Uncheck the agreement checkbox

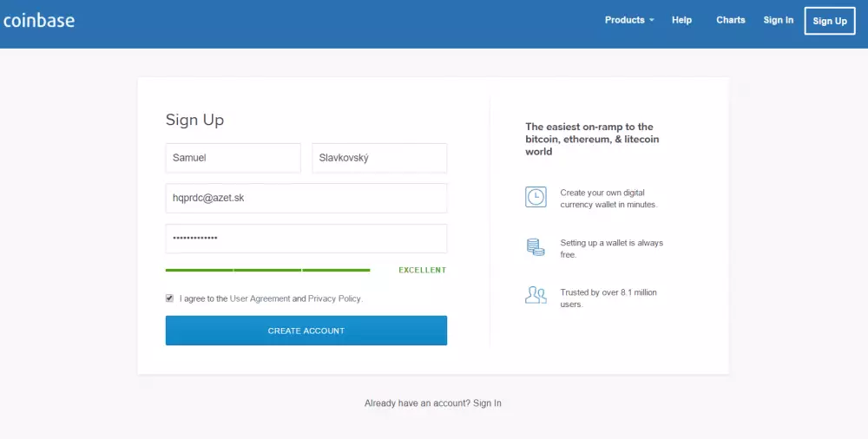pos(169,298)
